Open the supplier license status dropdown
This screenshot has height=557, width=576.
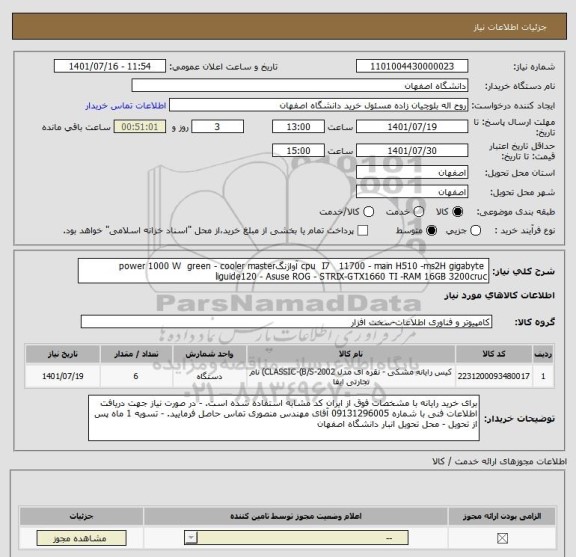[x=296, y=538]
